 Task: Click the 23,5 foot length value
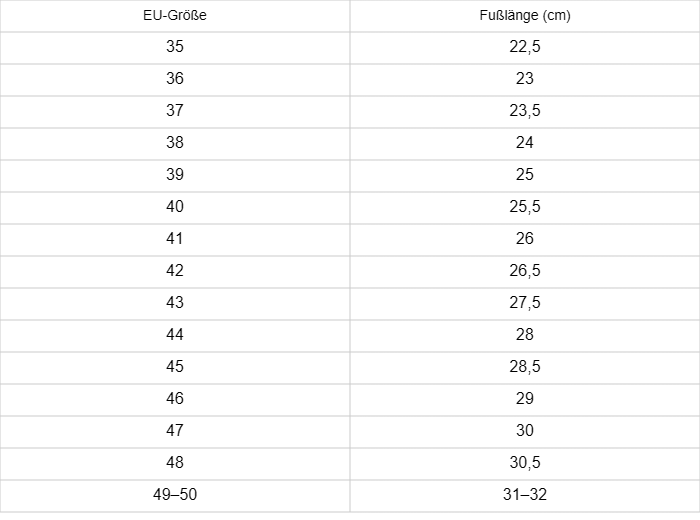525,111
